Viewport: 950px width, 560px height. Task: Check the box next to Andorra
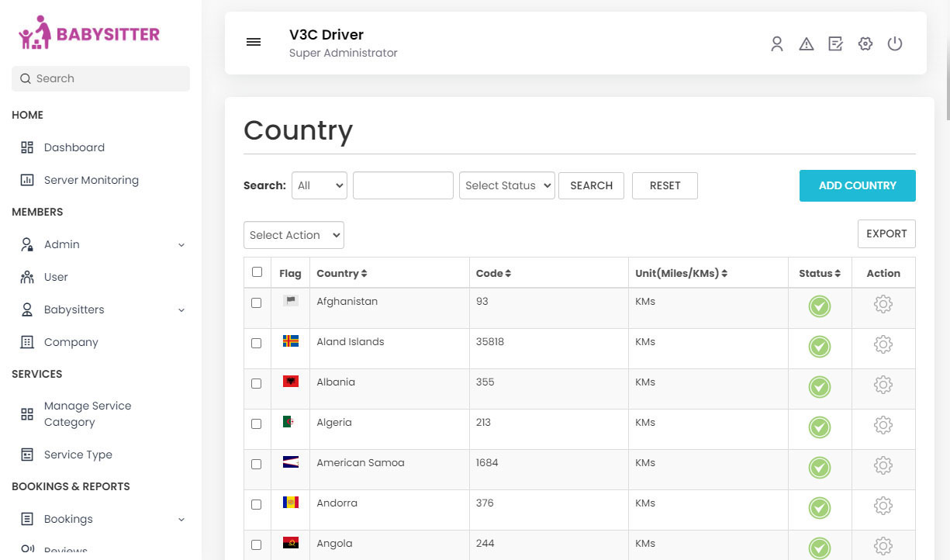coord(257,504)
